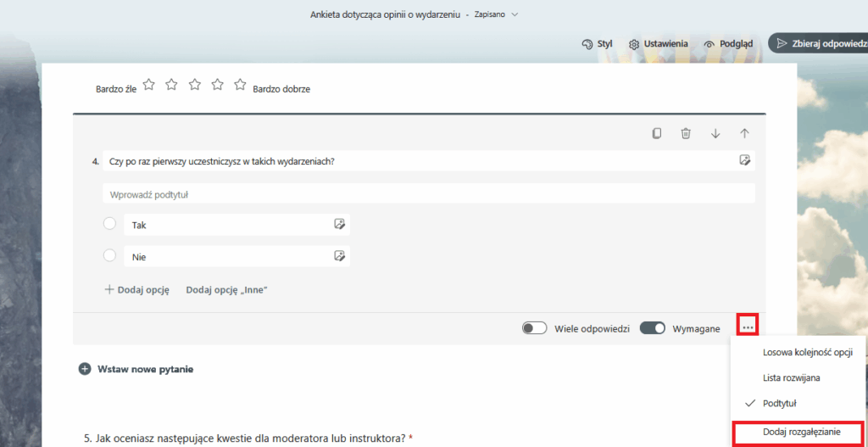Open the three-dot more options menu

point(747,326)
